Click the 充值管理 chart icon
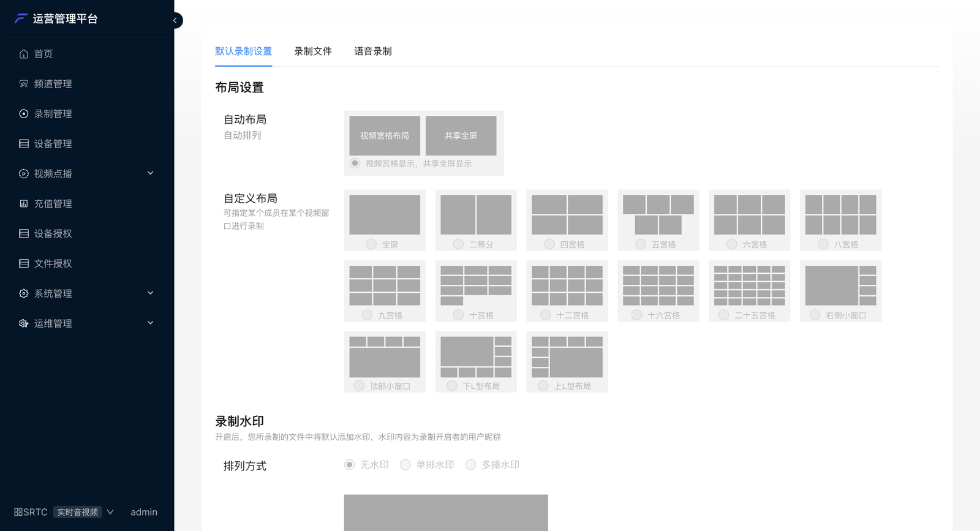Viewport: 980px width, 531px height. (24, 204)
